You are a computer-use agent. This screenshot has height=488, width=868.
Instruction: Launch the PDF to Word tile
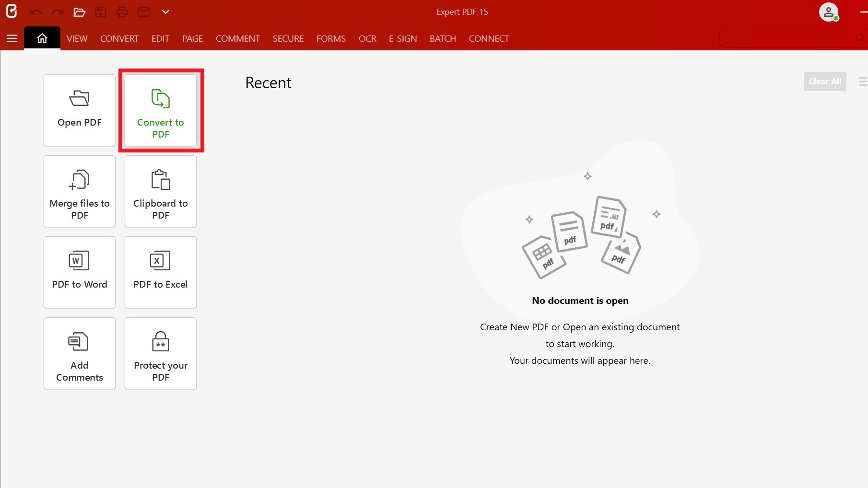(x=80, y=272)
